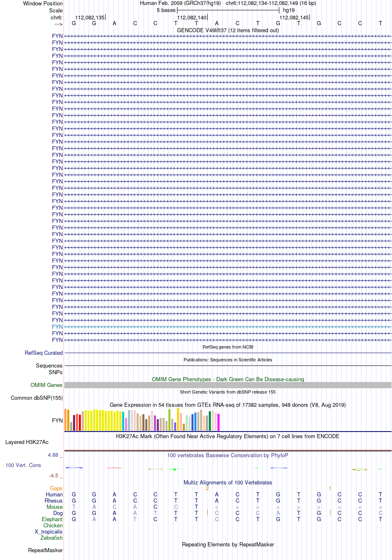Open the "OMIM Gene Phenotypes" green track title
Viewport: 392px width, 560px height.
coord(228,379)
